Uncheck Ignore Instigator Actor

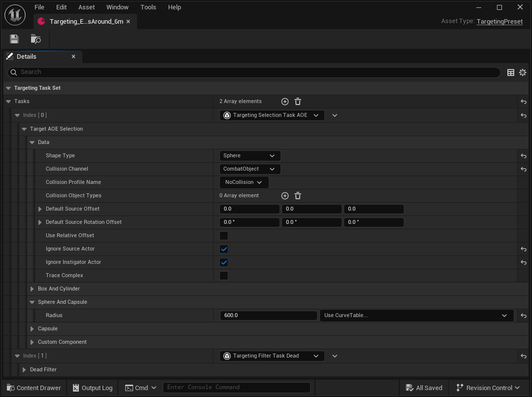[224, 262]
